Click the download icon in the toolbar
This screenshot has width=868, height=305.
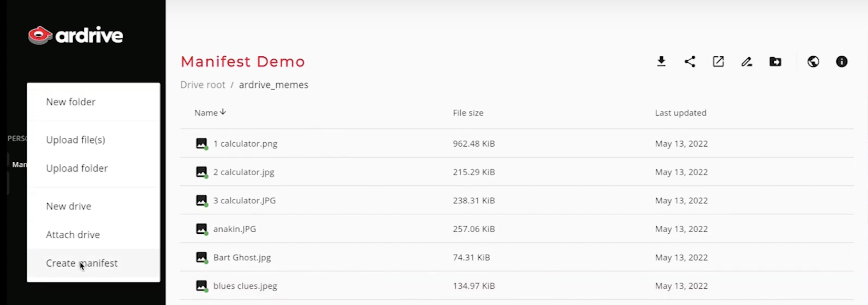click(x=661, y=62)
